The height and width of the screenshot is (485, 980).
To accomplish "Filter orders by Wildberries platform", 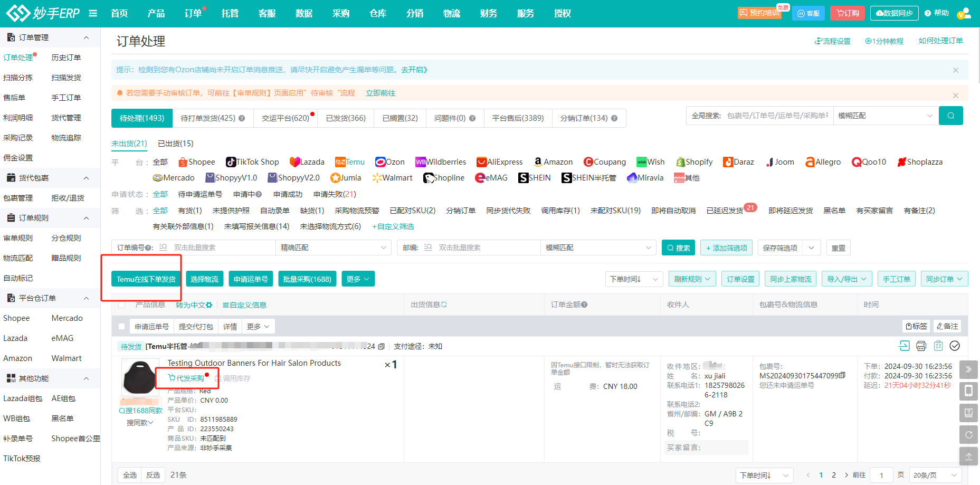I will point(440,162).
